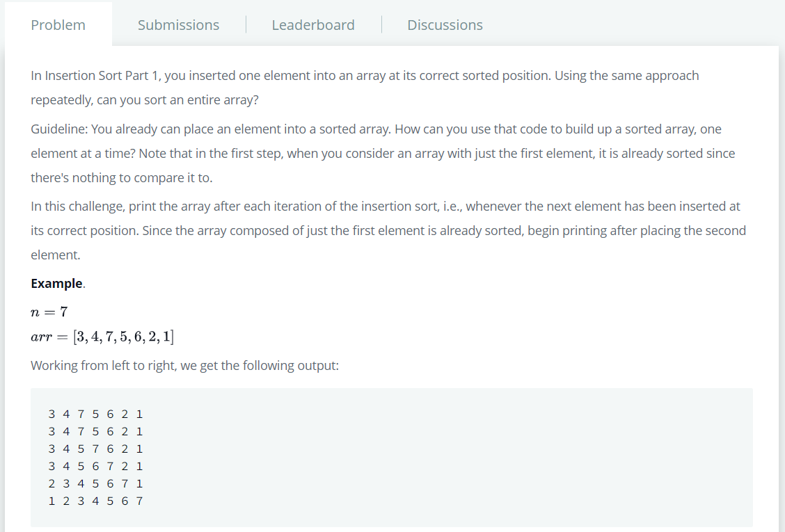Click the paragraph beginning In this challenge

point(388,230)
